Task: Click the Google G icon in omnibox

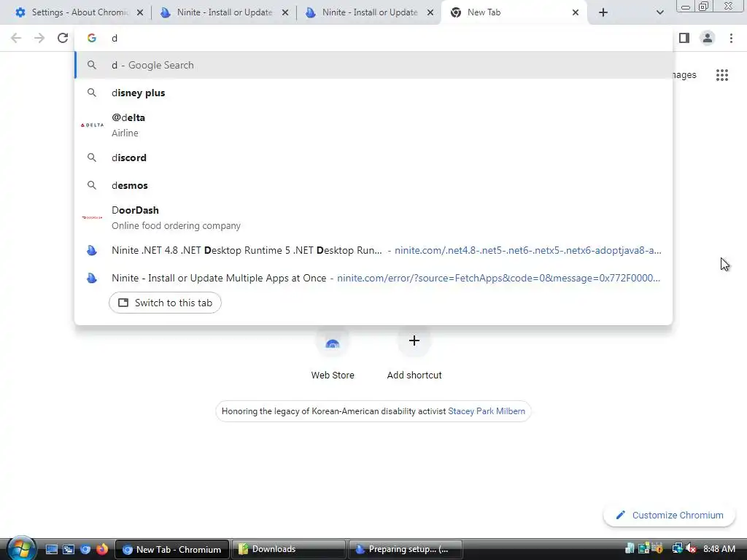Action: pos(92,38)
